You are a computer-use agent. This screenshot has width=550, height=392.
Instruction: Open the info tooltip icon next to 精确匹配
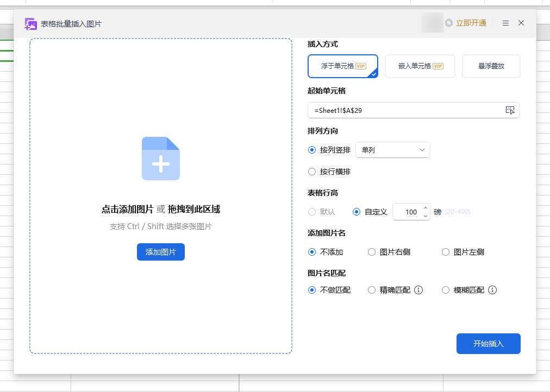pos(418,290)
